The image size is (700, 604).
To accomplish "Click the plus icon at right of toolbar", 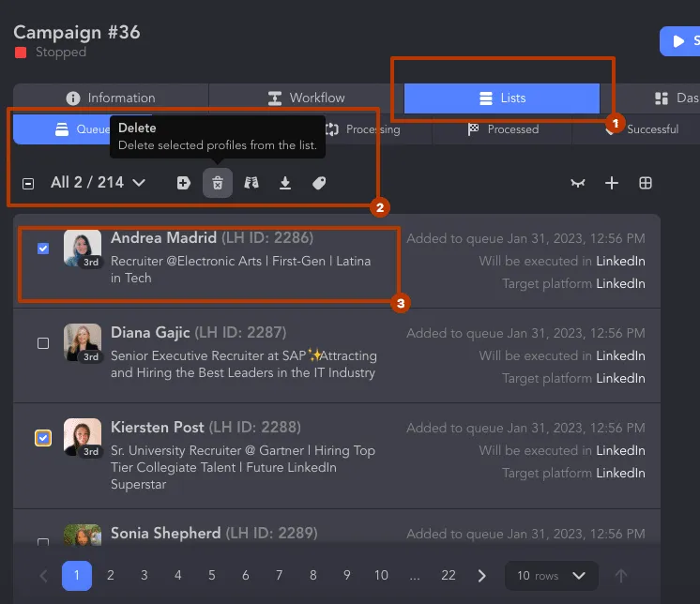I will pyautogui.click(x=612, y=183).
